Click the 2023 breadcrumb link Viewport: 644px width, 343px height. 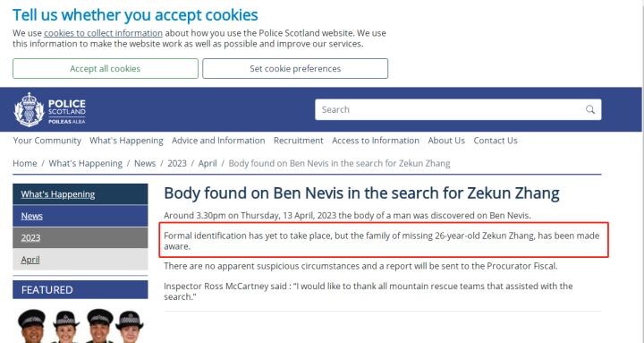[177, 163]
